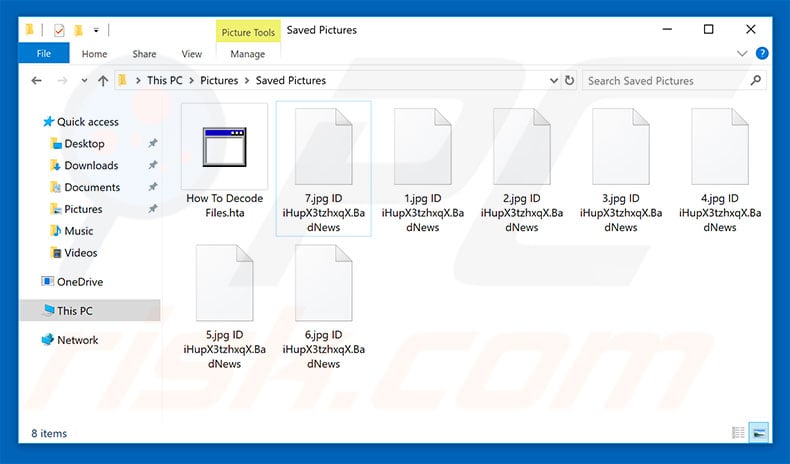Close the Saved Pictures window
This screenshot has height=464, width=790.
pos(751,29)
